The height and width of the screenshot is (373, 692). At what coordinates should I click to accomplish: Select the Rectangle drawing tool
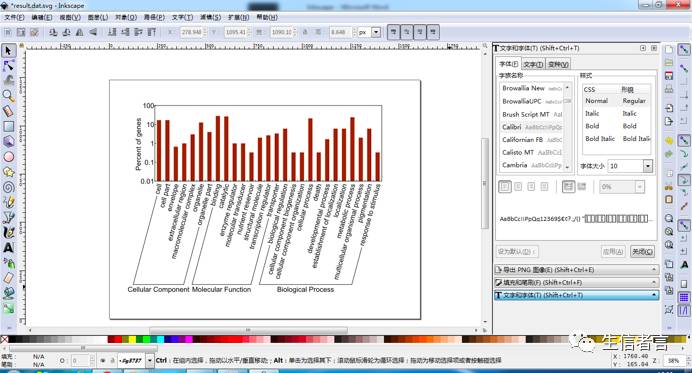8,126
